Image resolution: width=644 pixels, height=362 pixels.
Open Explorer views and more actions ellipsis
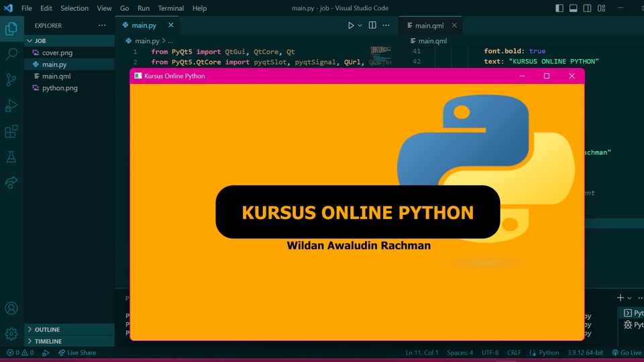[x=102, y=25]
